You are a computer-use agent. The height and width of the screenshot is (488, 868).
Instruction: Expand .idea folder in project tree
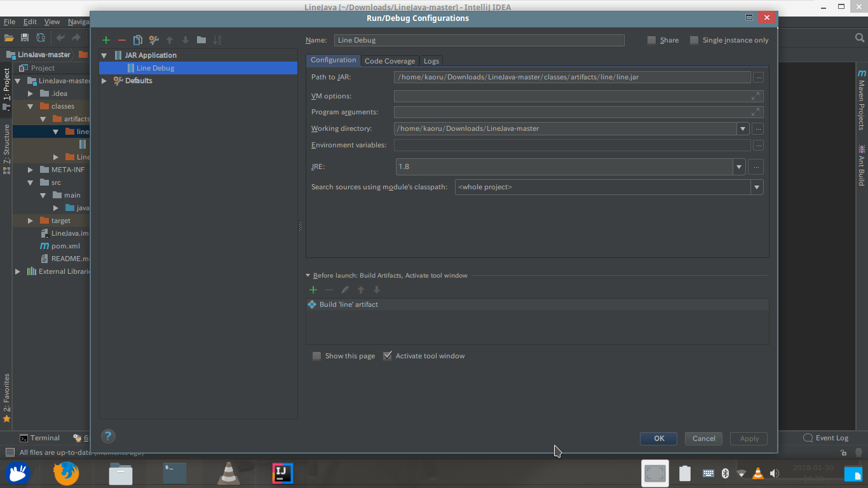[30, 93]
